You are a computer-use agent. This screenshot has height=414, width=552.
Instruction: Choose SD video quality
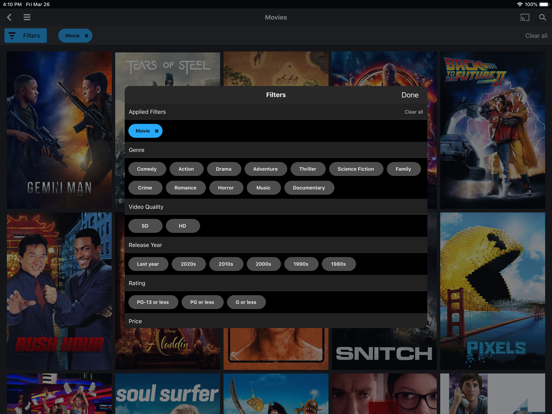pyautogui.click(x=145, y=226)
